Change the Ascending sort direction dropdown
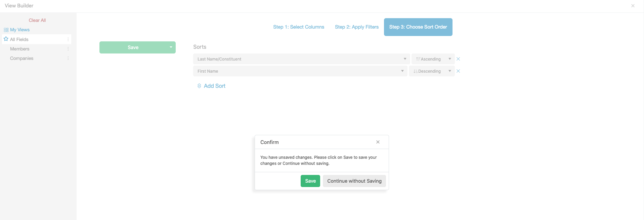Viewport: 644px width, 220px height. [433, 59]
